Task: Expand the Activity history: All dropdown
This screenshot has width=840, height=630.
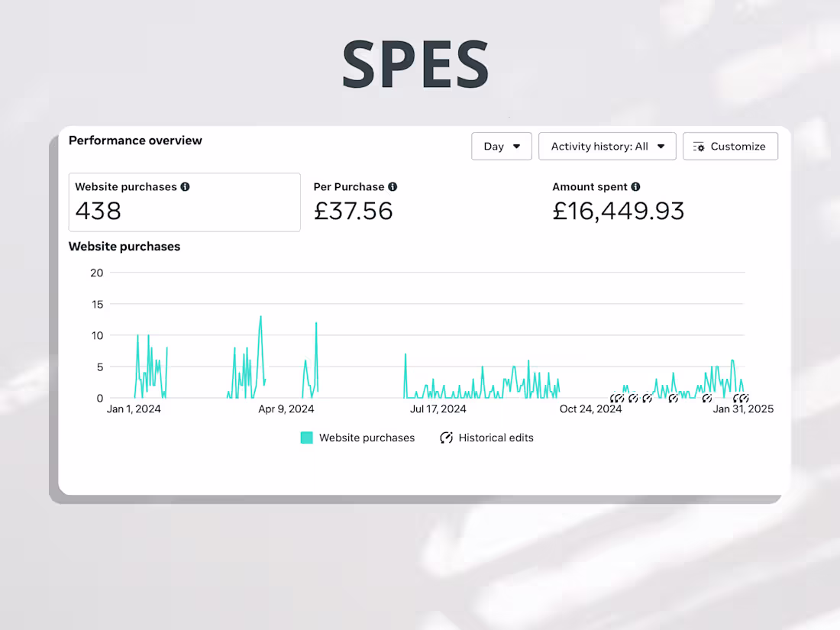Action: (607, 147)
